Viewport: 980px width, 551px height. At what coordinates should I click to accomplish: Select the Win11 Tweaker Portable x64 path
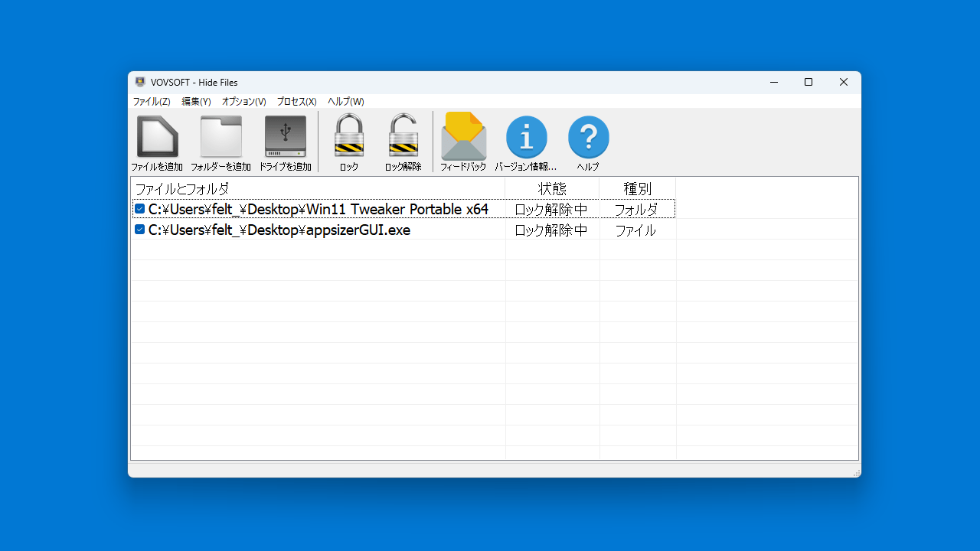click(318, 209)
